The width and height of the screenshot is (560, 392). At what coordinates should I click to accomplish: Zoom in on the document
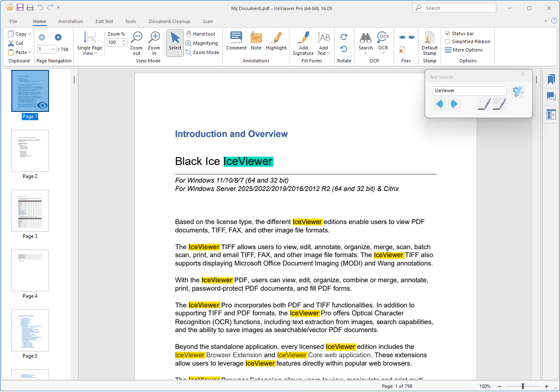point(154,43)
